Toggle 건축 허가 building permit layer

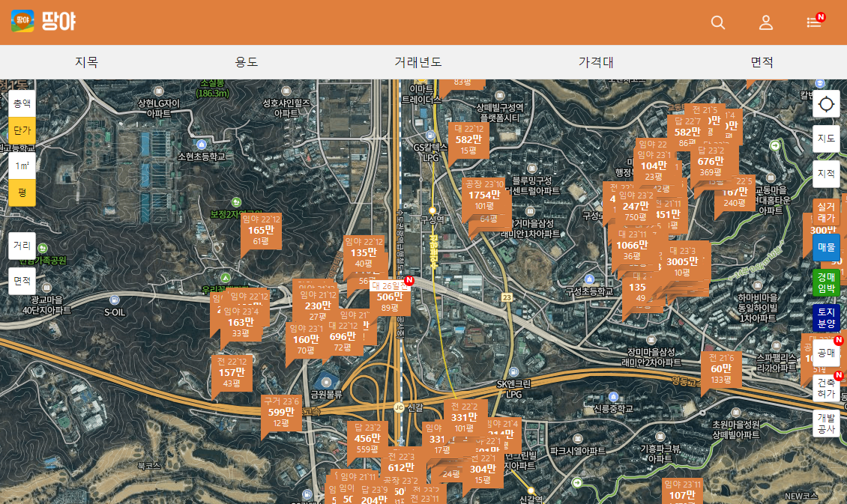point(826,388)
